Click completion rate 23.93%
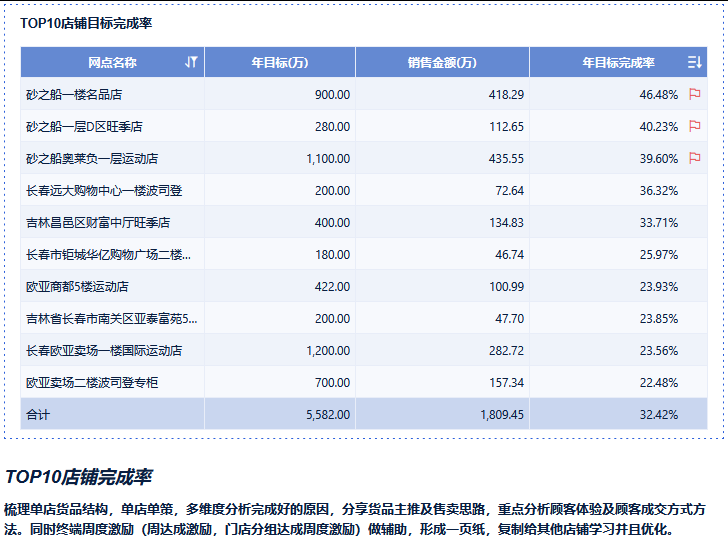The width and height of the screenshot is (728, 548). (659, 287)
